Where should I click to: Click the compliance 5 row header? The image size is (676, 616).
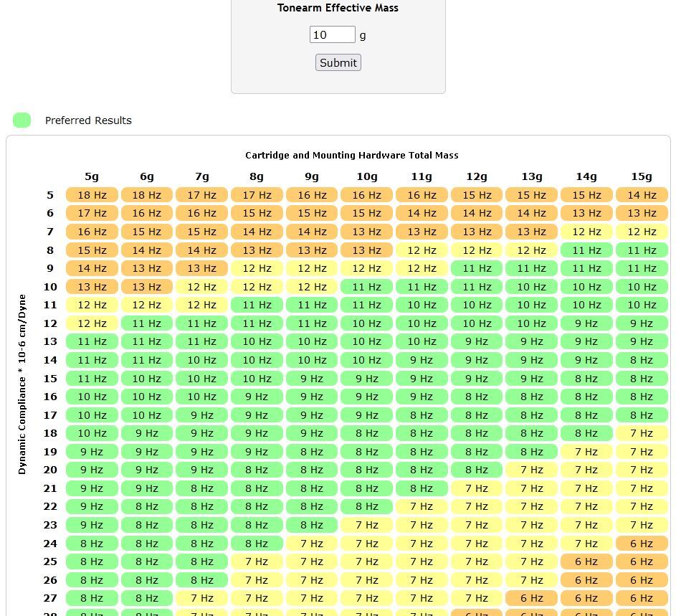50,195
